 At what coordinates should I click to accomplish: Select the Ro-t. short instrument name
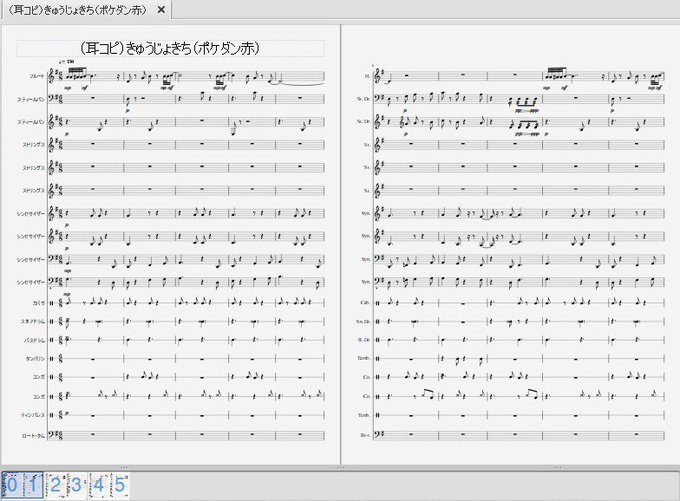(x=365, y=435)
